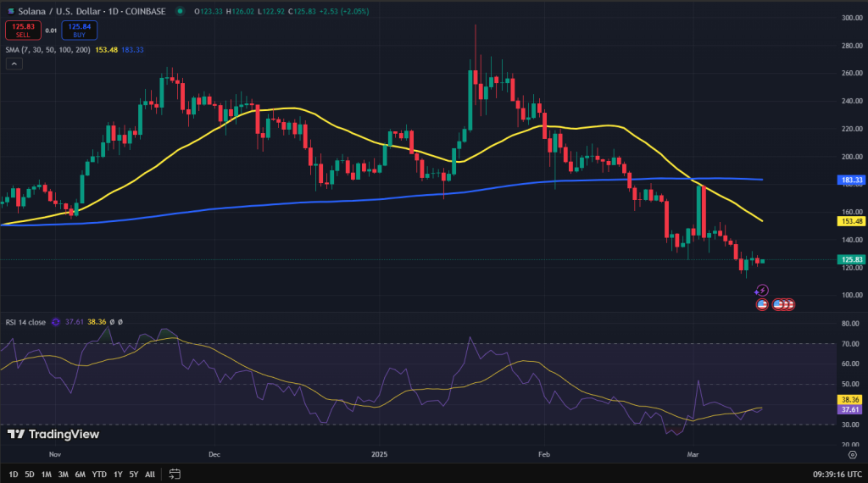Collapse the indicator legend with the chevron
The height and width of the screenshot is (483, 868).
14,64
